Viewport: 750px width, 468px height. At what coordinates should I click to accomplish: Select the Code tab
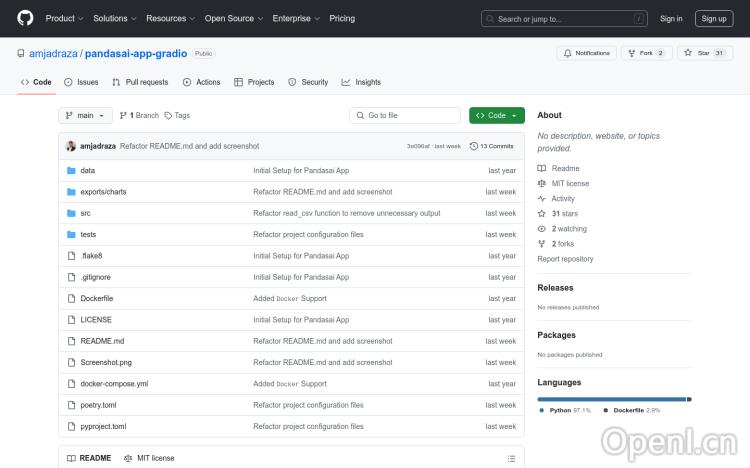36,82
